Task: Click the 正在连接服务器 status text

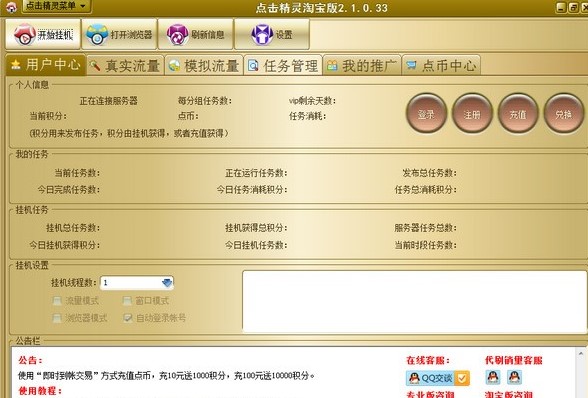Action: pos(109,101)
